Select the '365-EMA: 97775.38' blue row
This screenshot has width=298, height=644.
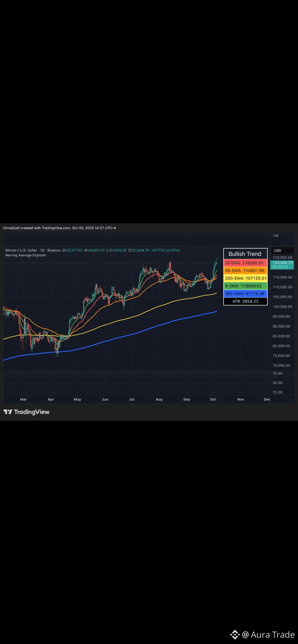coord(245,294)
